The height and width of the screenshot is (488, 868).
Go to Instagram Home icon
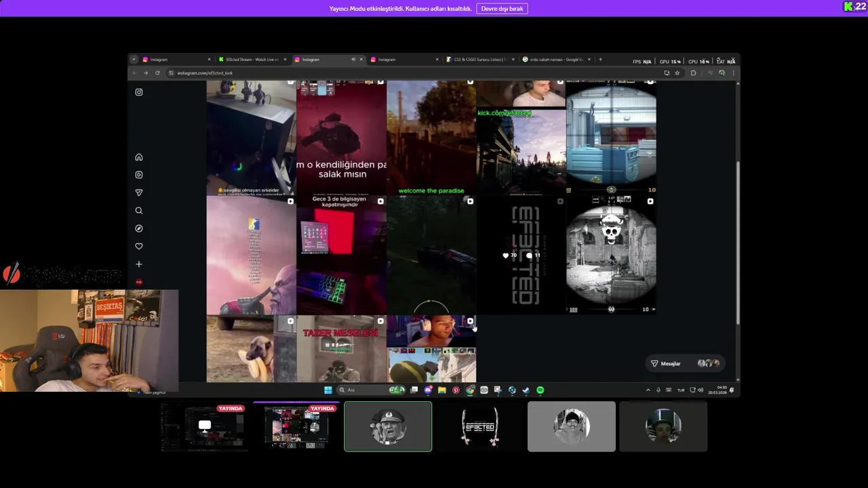(139, 157)
